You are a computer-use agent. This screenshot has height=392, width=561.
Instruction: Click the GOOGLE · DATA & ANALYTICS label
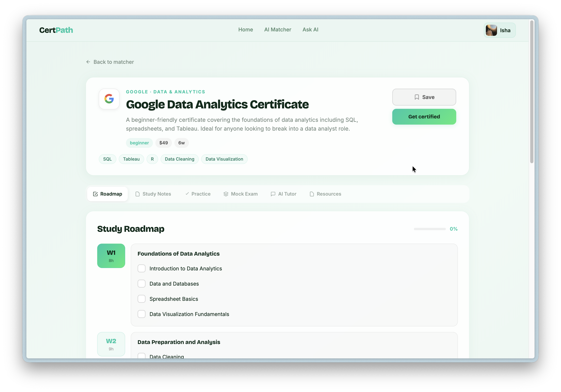point(166,92)
